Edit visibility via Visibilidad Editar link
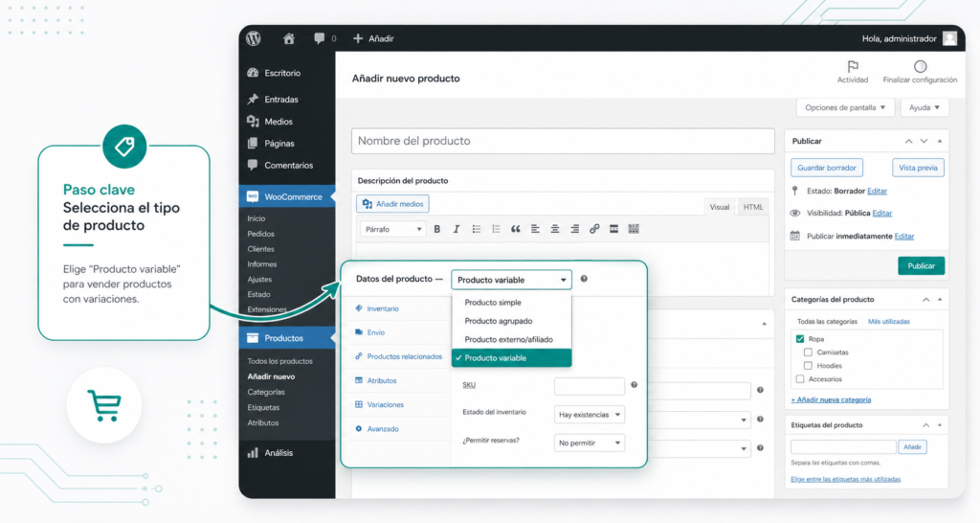The width and height of the screenshot is (980, 523). (881, 214)
